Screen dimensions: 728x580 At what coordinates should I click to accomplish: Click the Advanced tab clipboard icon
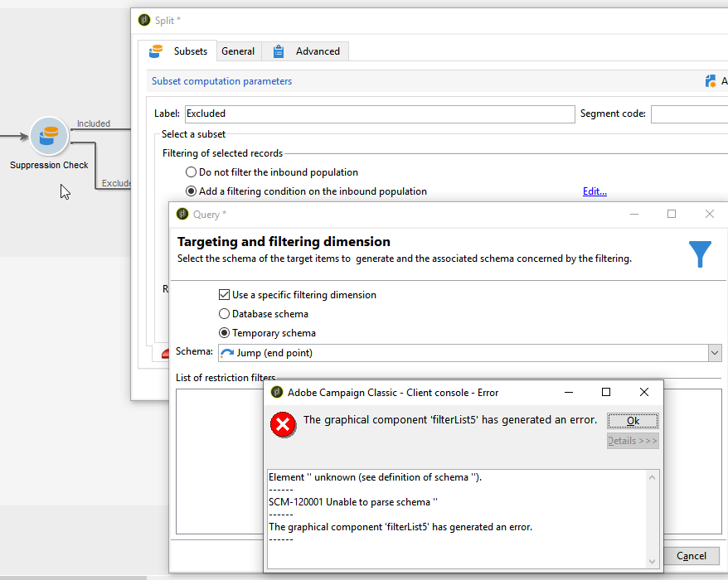pos(279,51)
